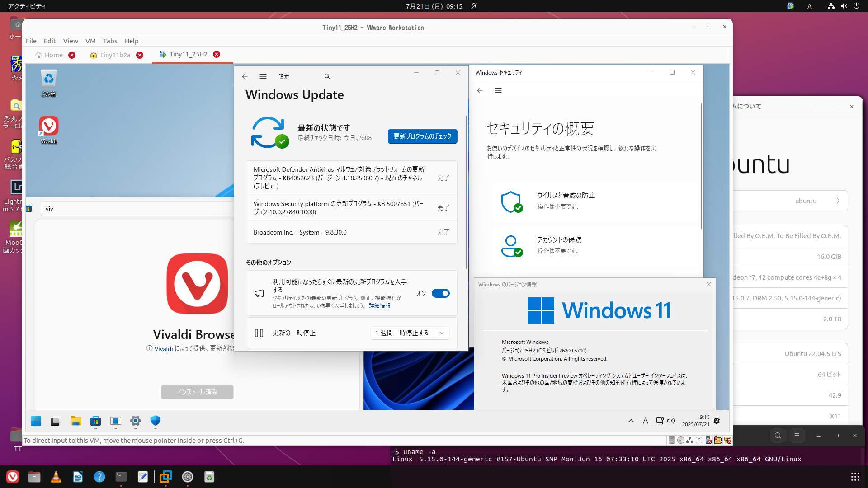Open Windows Security shield in the taskbar
This screenshot has height=488, width=868.
[155, 421]
